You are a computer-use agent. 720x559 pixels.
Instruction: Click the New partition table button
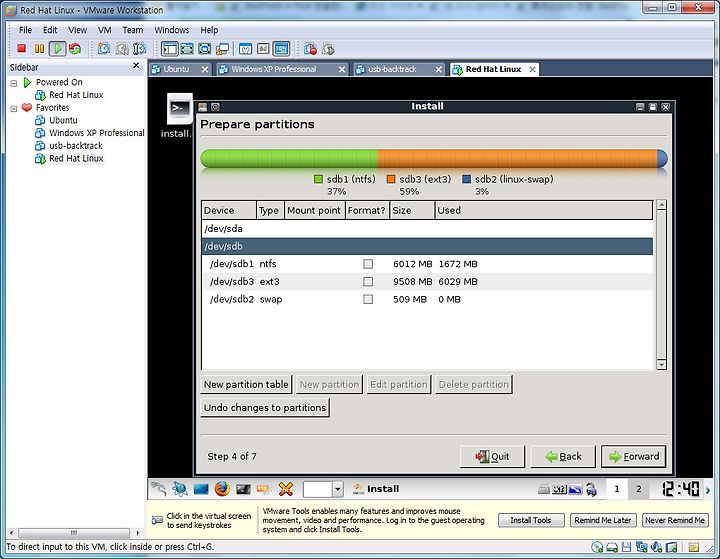246,384
